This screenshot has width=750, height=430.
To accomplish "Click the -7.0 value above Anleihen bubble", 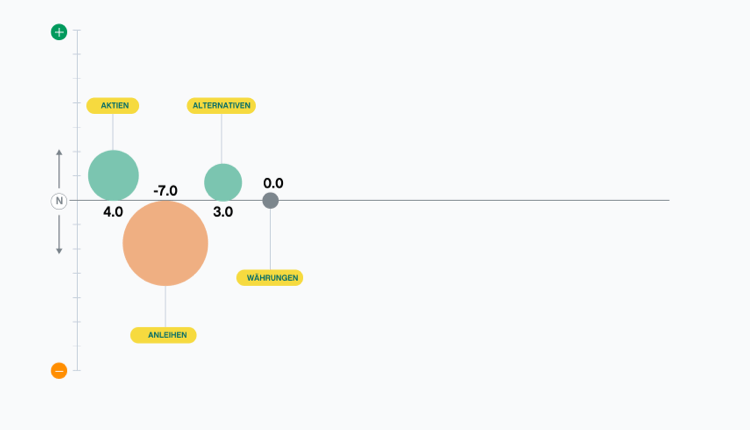I will (165, 191).
